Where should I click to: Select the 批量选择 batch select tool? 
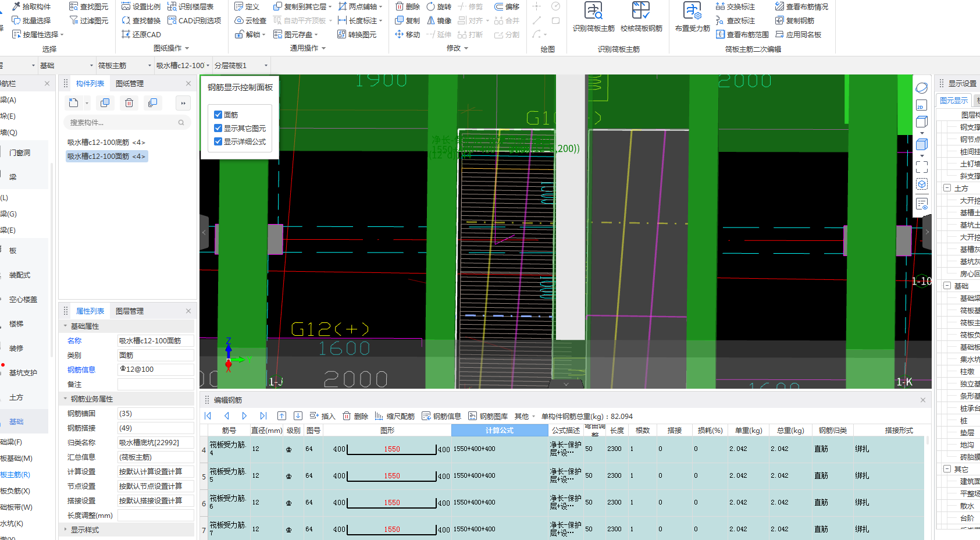(31, 20)
